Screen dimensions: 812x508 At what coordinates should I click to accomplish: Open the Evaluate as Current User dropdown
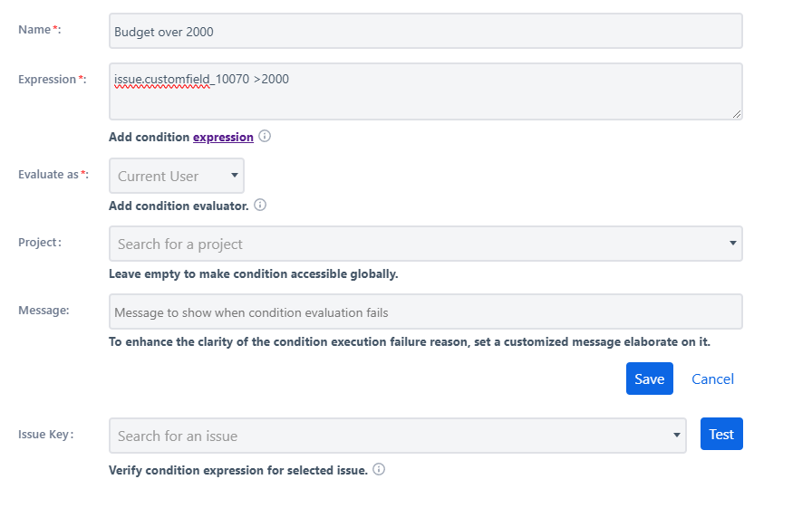[x=177, y=176]
